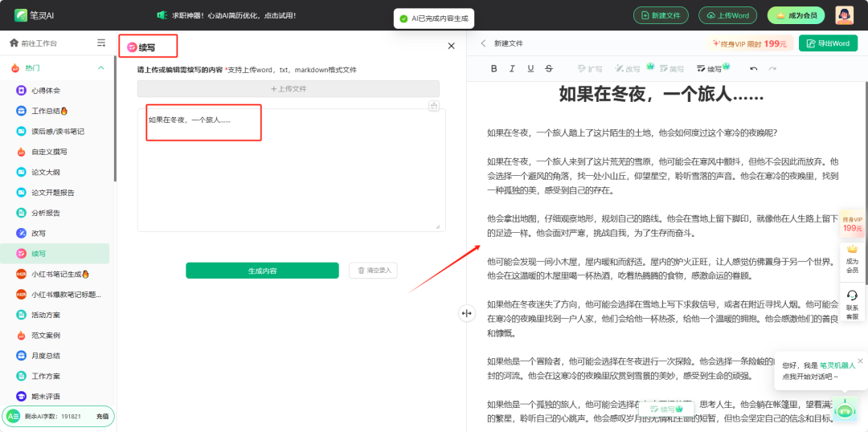The image size is (868, 432).
Task: Click the paste icon above text area
Action: tap(434, 106)
